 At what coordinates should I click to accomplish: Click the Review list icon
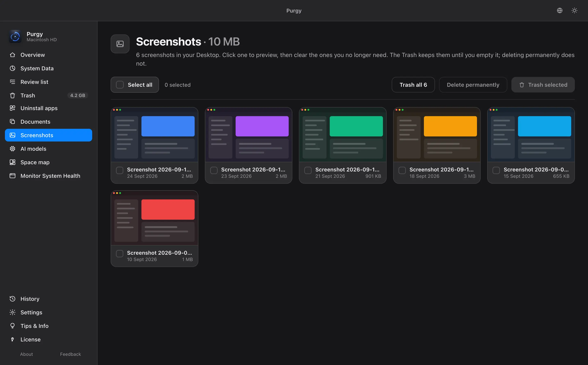(x=12, y=82)
